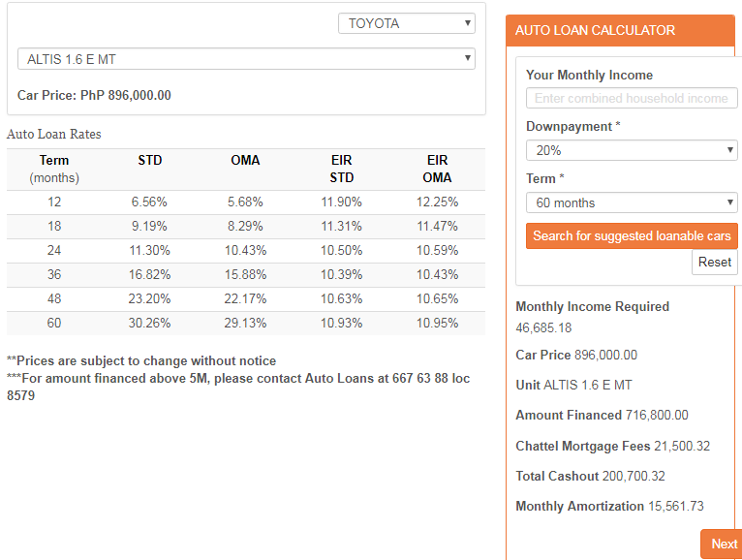Click the Chattel Mortgage Fees 21,500.32 line
The height and width of the screenshot is (560, 742).
(613, 446)
